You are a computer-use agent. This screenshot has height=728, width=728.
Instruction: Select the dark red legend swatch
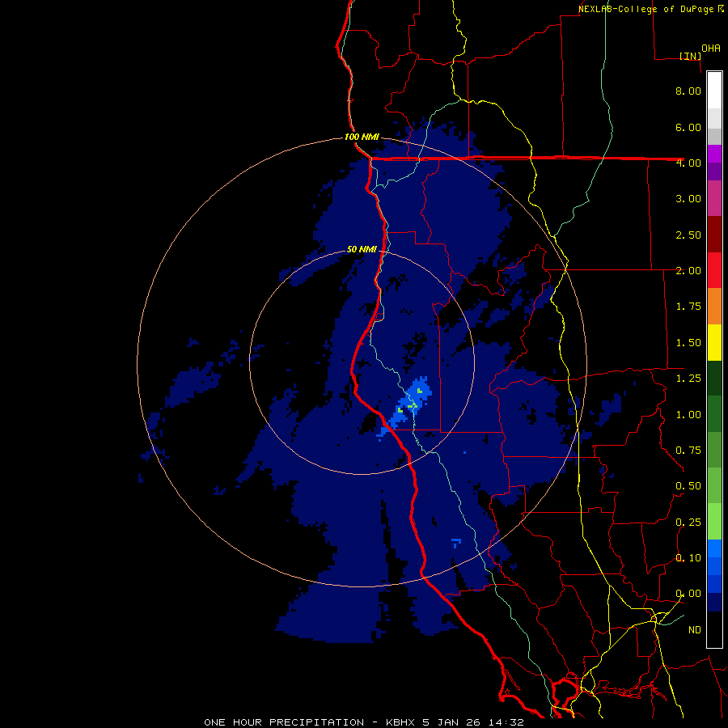[714, 235]
